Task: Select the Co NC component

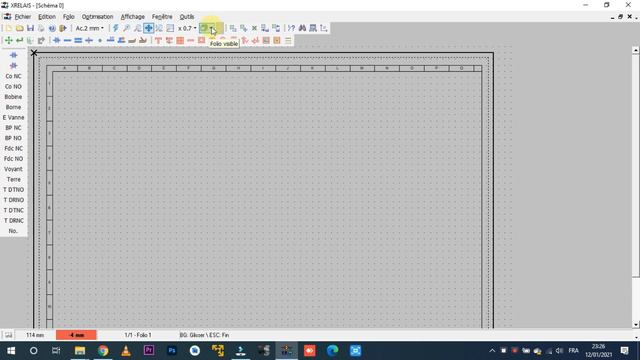Action: (x=13, y=76)
